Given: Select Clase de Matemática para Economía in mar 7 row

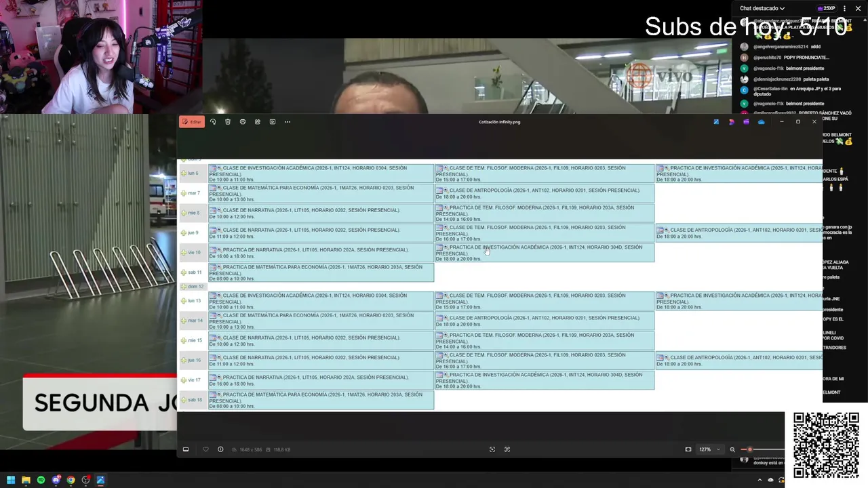Looking at the screenshot, I should point(321,193).
